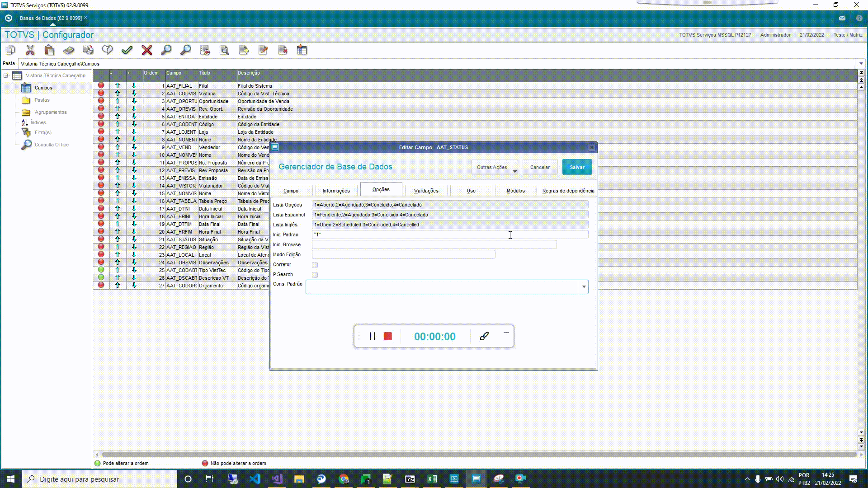This screenshot has width=868, height=488.
Task: Click the Inic. Padrão input field
Action: [x=450, y=235]
